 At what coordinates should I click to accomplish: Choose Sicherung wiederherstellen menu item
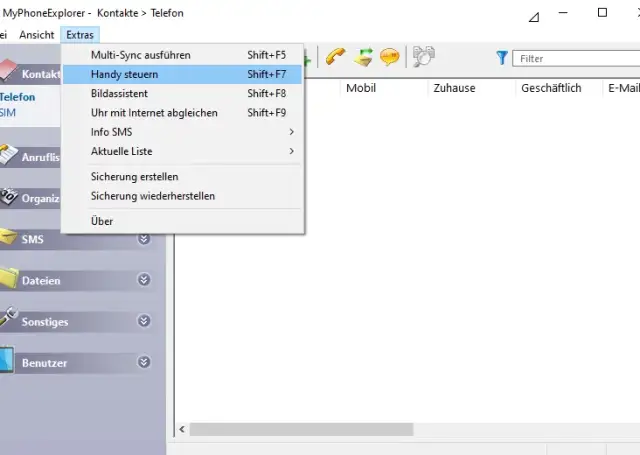pyautogui.click(x=182, y=196)
